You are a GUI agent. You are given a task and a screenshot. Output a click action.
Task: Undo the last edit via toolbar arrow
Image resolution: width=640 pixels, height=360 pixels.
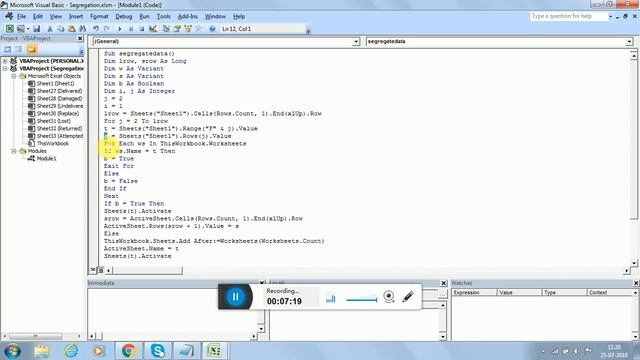pos(96,29)
